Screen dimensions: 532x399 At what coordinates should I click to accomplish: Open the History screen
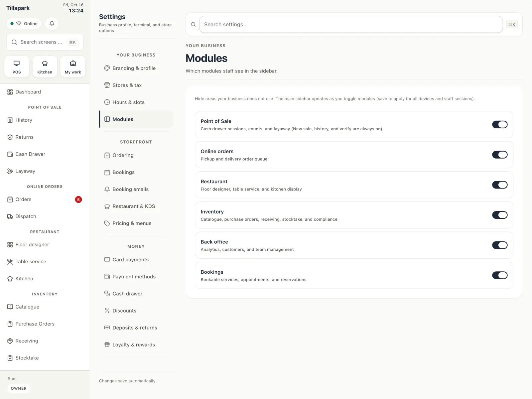click(x=45, y=120)
